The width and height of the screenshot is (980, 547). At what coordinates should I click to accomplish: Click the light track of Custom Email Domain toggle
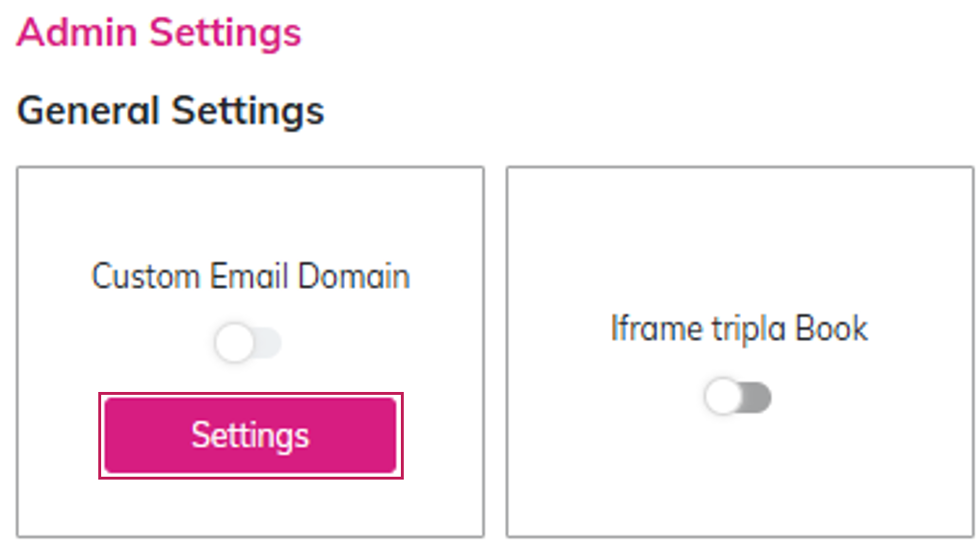pyautogui.click(x=268, y=344)
